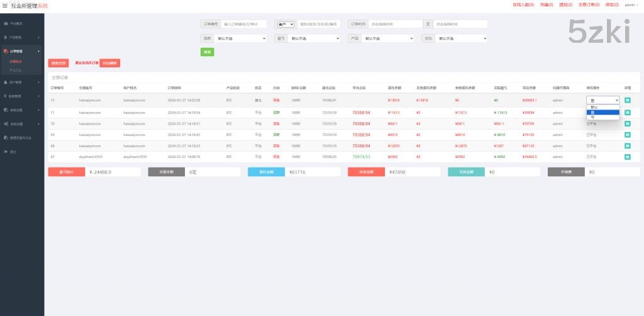Open the 涨跌 filter dropdown
This screenshot has width=644, height=316.
pyautogui.click(x=241, y=38)
